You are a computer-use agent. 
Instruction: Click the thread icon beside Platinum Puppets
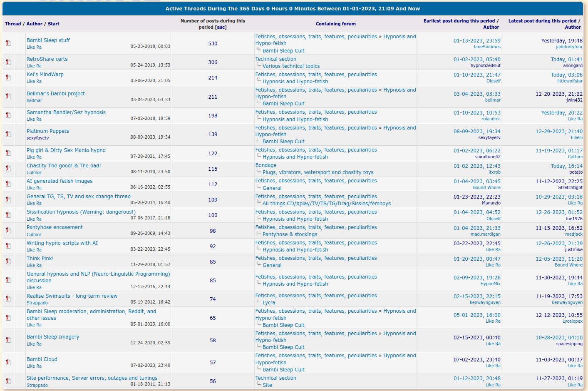click(x=8, y=134)
